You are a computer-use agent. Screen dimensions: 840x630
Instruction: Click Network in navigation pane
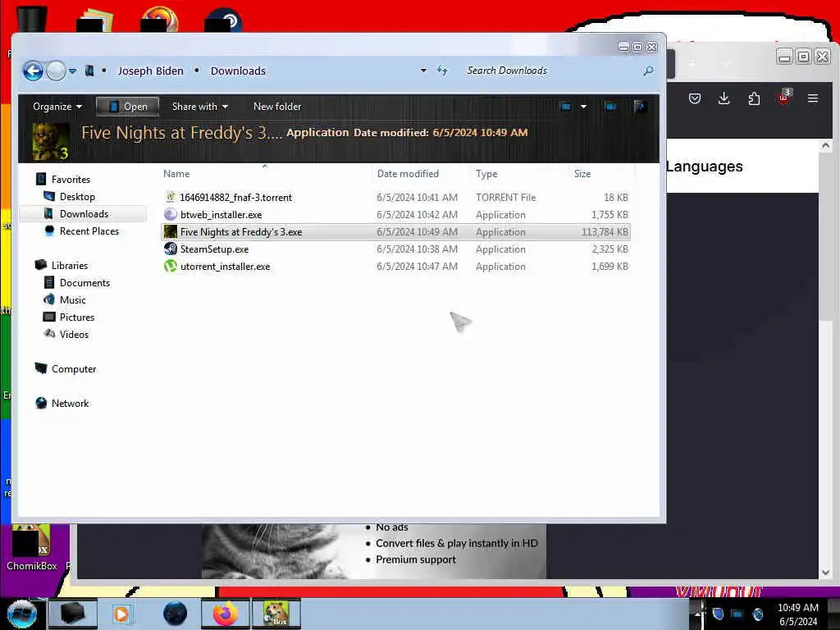71,404
